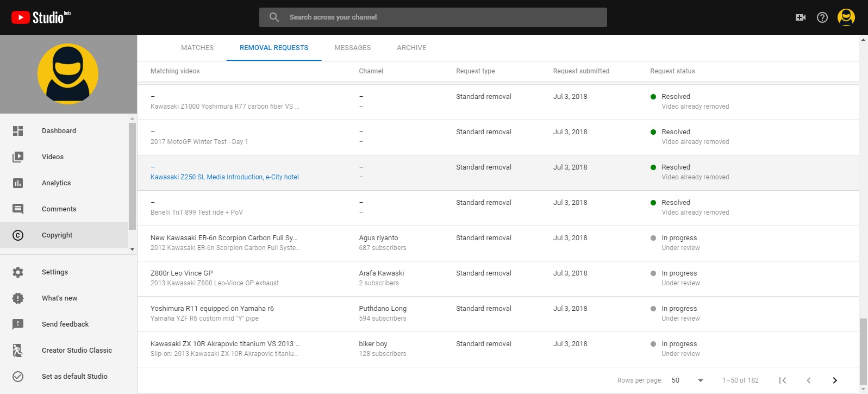This screenshot has width=868, height=394.
Task: Switch to the Messages tab
Action: pyautogui.click(x=353, y=48)
